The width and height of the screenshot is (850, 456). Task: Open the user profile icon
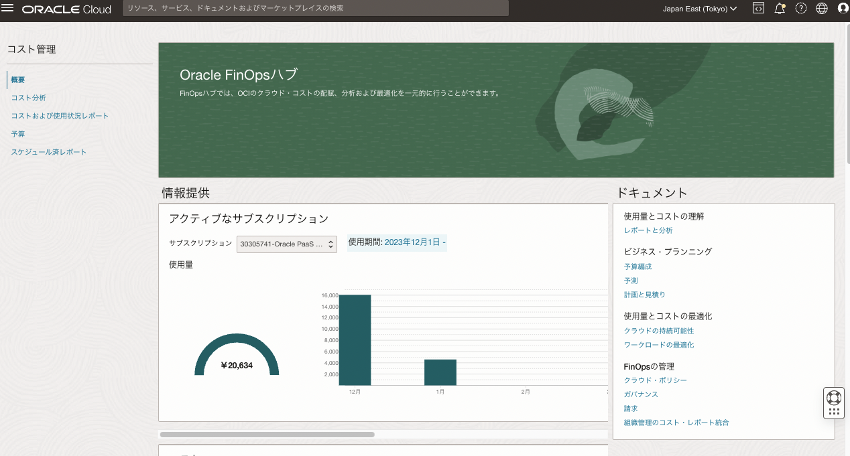(843, 8)
